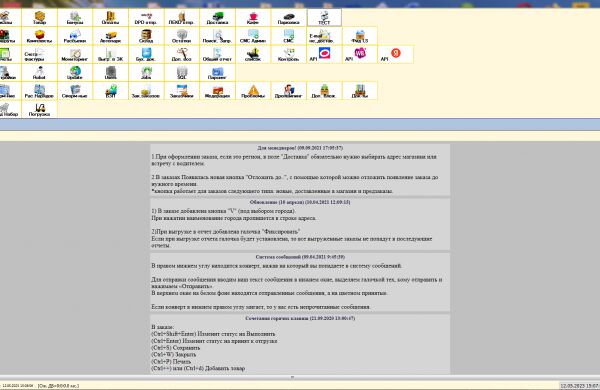Open the Контроль module

(288, 54)
